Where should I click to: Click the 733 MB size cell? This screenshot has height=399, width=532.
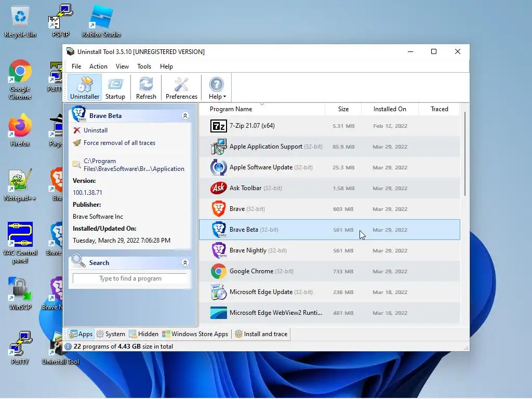pos(343,271)
